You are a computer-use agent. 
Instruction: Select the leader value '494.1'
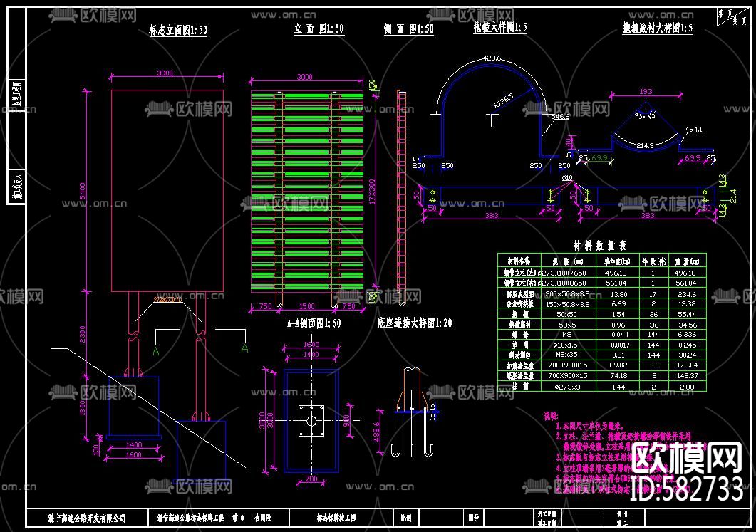tap(693, 129)
